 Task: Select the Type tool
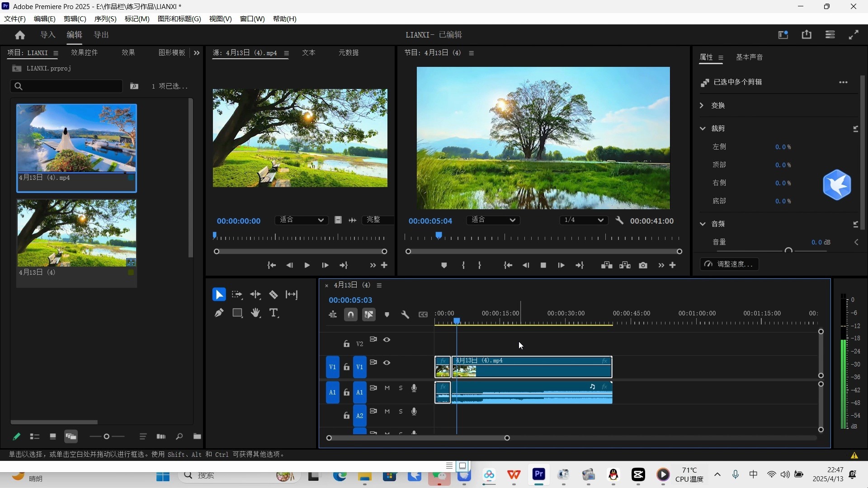pos(274,313)
